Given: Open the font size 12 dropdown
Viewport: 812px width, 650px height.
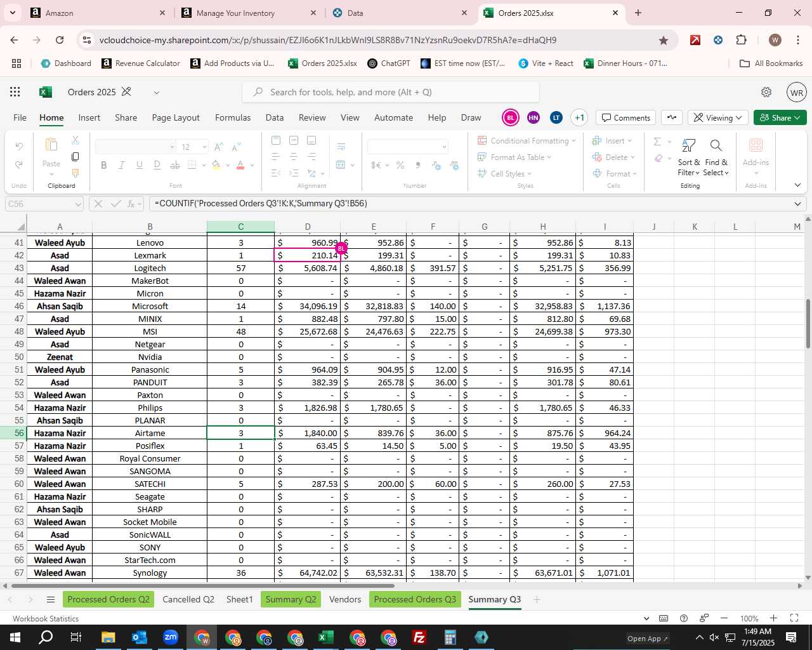Looking at the screenshot, I should [204, 147].
